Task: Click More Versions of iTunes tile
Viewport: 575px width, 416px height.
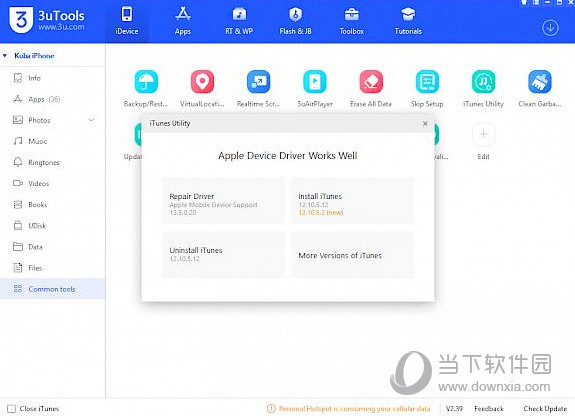Action: click(x=352, y=254)
